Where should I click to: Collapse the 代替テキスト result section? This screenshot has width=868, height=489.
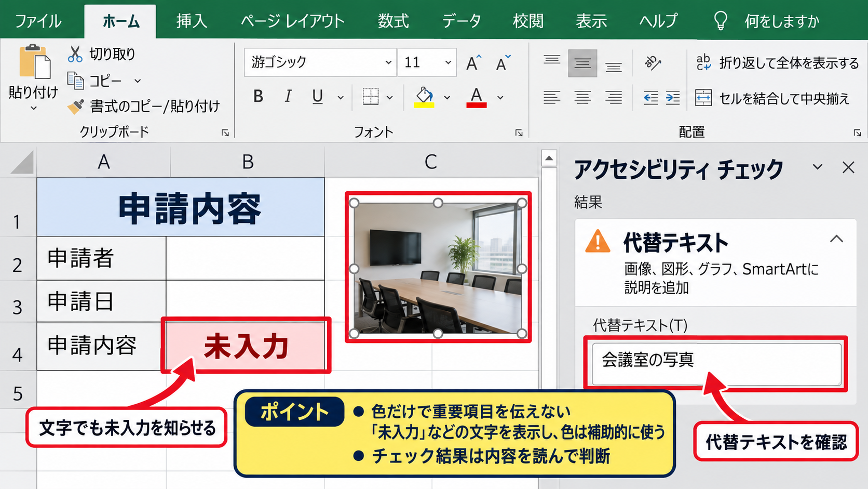(x=836, y=239)
